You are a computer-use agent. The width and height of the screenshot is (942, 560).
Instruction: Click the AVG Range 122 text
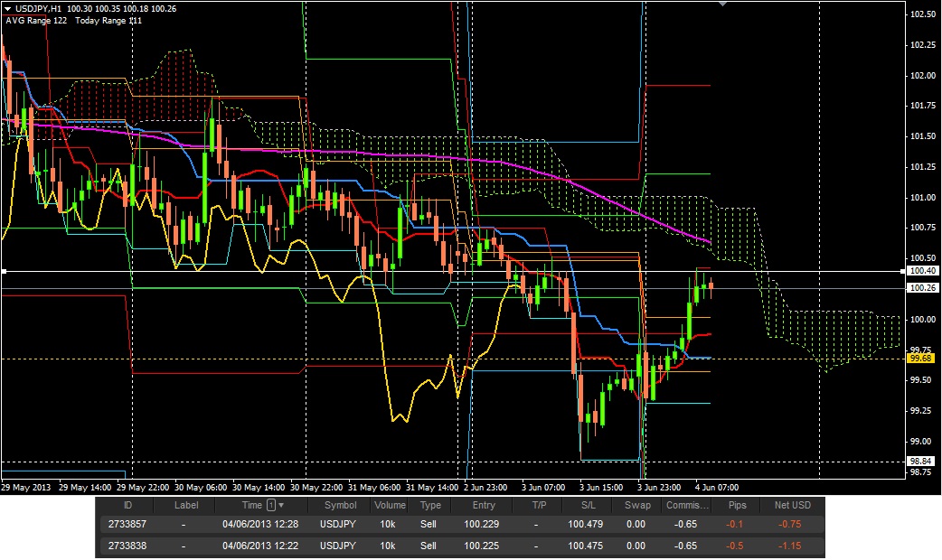tap(36, 21)
